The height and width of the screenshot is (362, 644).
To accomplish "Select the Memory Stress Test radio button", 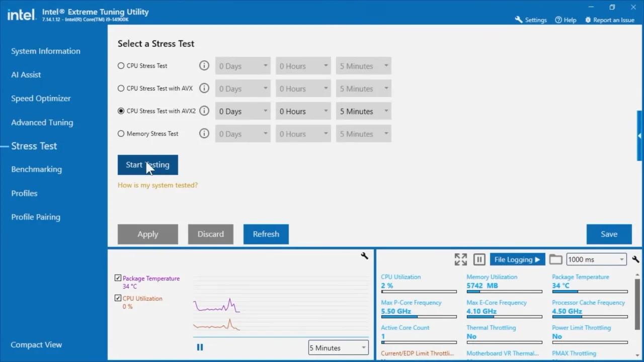I will click(121, 133).
